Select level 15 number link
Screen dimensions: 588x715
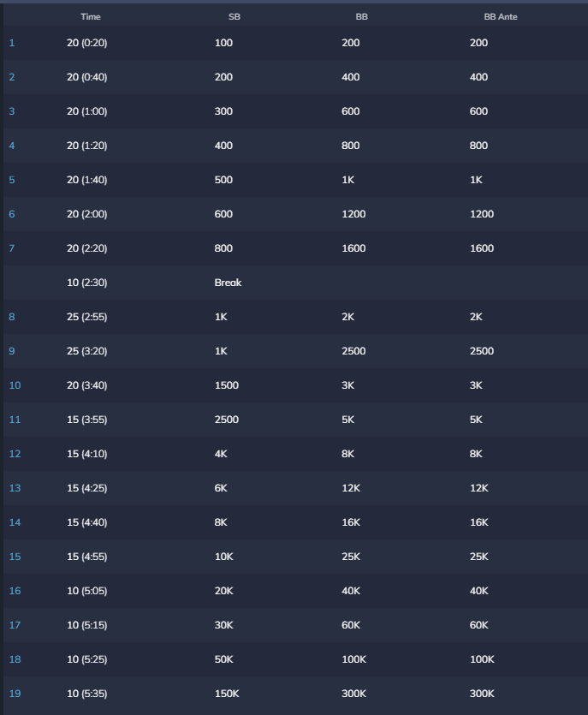point(15,557)
